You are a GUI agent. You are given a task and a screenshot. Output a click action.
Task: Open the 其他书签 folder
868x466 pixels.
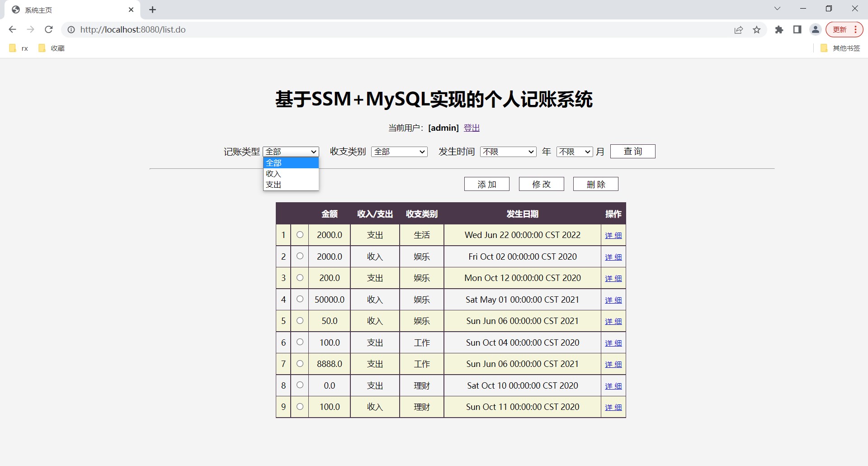coord(840,48)
